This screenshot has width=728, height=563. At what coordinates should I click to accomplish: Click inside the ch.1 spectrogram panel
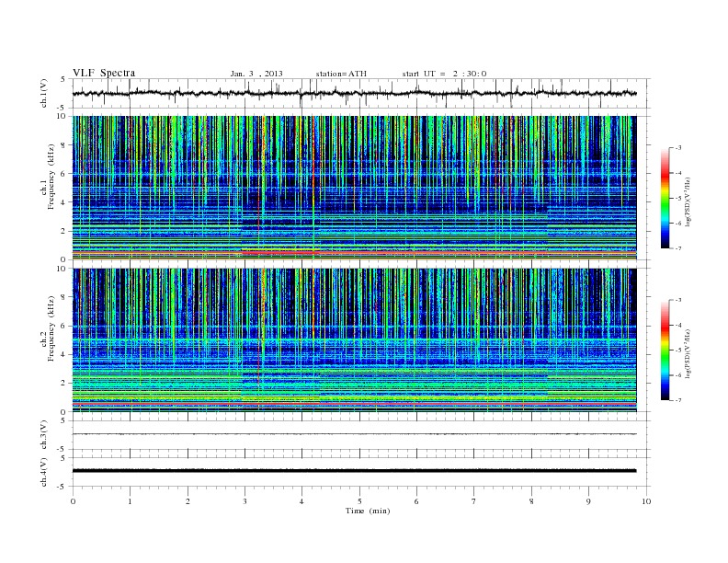[354, 188]
